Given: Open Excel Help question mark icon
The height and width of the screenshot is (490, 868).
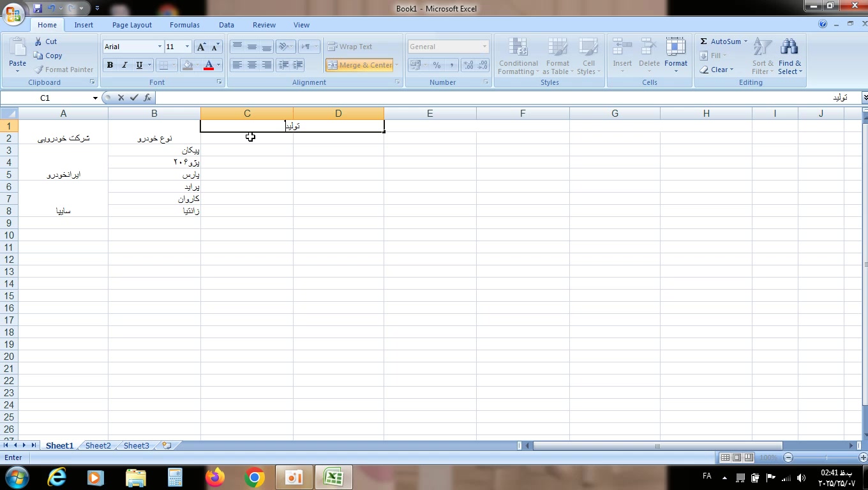Looking at the screenshot, I should point(823,24).
